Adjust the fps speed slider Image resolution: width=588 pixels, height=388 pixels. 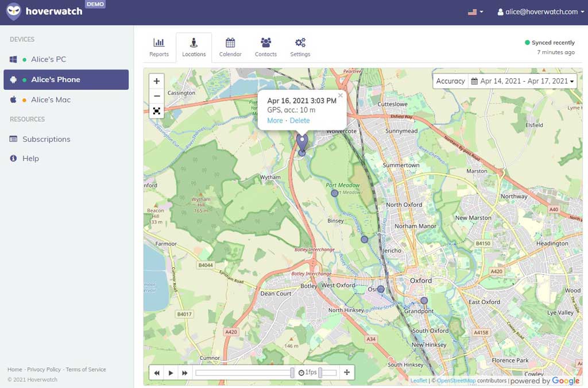click(x=327, y=372)
